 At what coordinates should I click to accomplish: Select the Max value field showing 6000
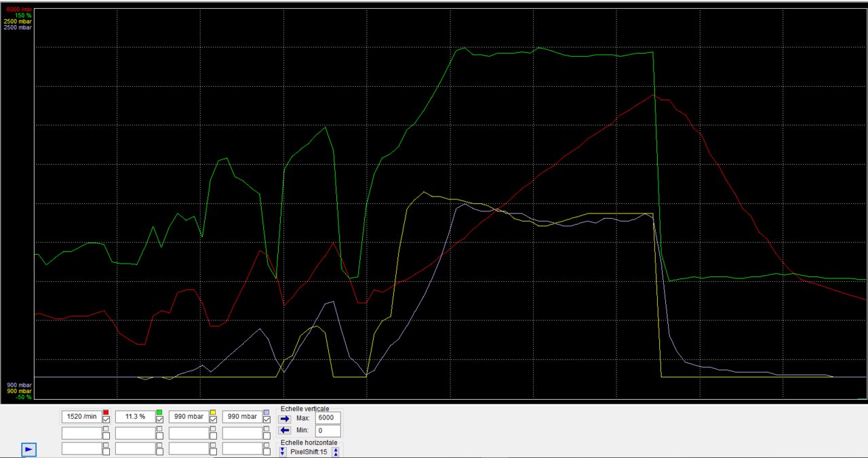[327, 417]
